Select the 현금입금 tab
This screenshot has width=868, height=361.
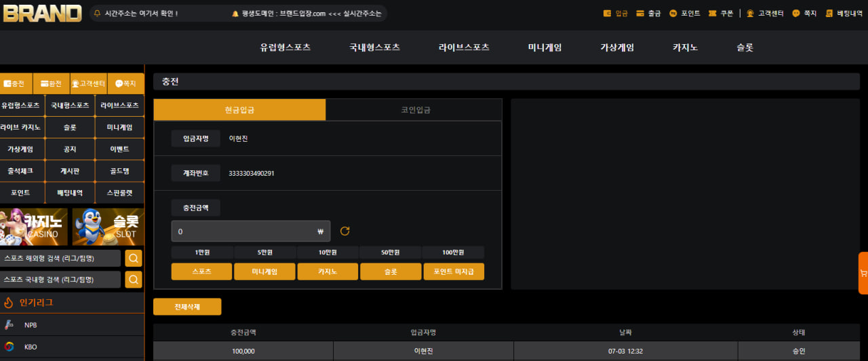tap(240, 110)
